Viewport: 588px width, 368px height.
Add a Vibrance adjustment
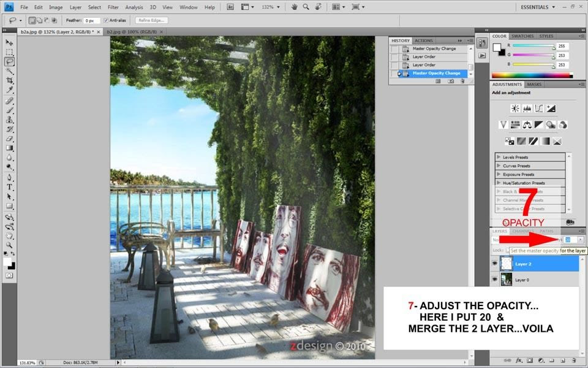pyautogui.click(x=503, y=125)
